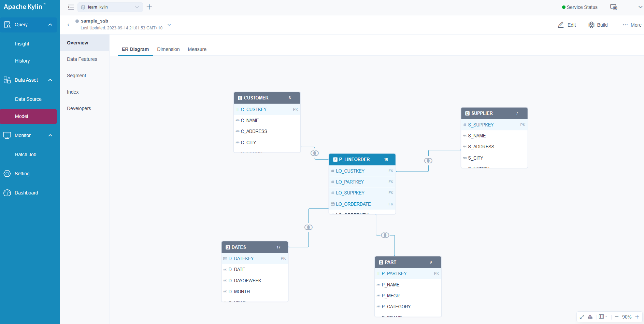This screenshot has width=644, height=324.
Task: Click the Dashboard info-circle icon
Action: click(7, 193)
